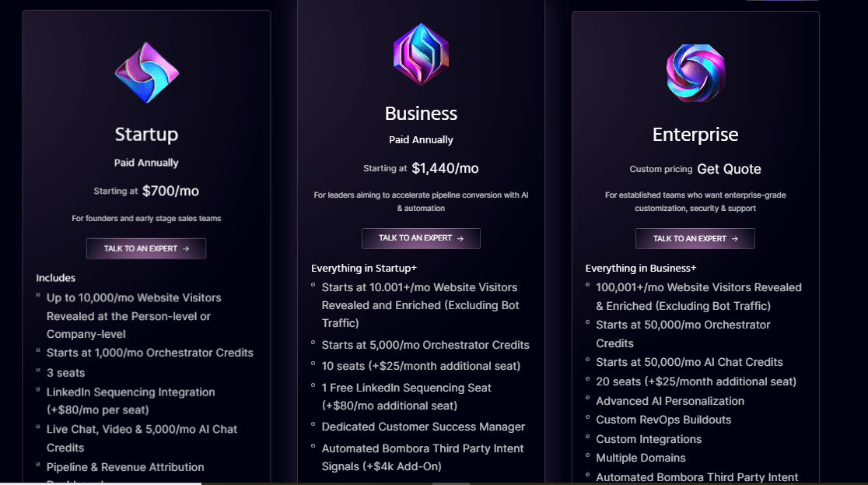Click 'Dedicated Customer Success Manager' feature item

point(423,427)
